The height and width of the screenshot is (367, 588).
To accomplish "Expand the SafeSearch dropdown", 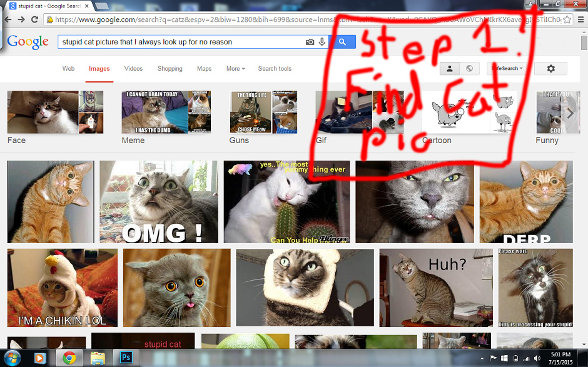I will pos(507,69).
